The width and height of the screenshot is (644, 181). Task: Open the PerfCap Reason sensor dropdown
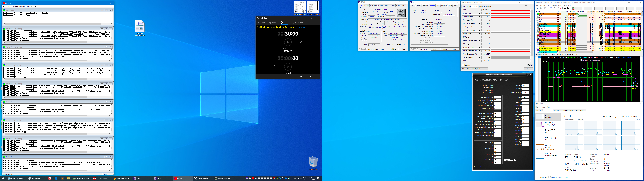click(x=479, y=57)
